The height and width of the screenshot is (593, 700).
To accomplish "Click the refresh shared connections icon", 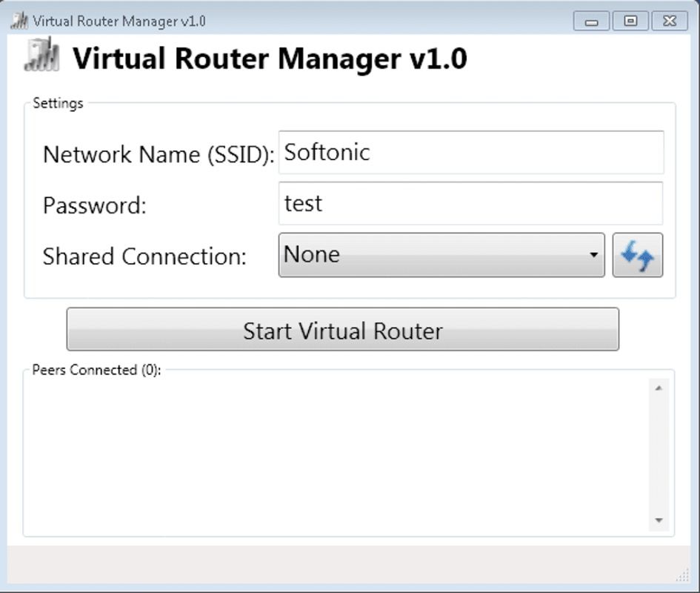I will pos(637,255).
